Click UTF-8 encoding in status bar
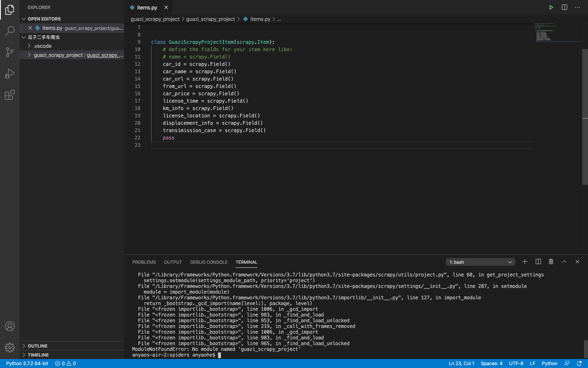This screenshot has width=588, height=368. 516,363
